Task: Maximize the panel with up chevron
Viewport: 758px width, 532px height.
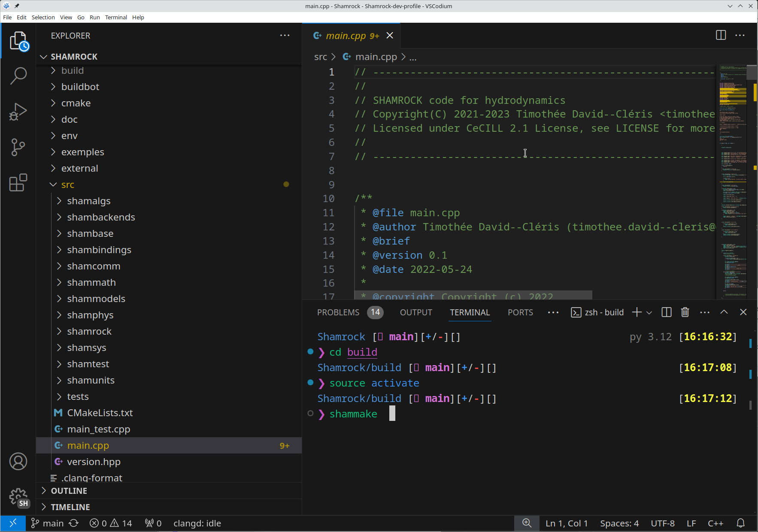Action: click(724, 312)
